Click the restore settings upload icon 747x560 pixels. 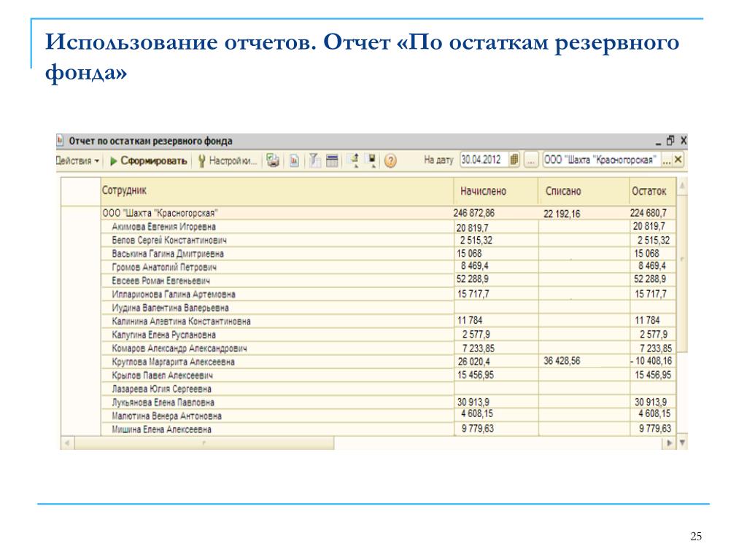click(x=354, y=160)
